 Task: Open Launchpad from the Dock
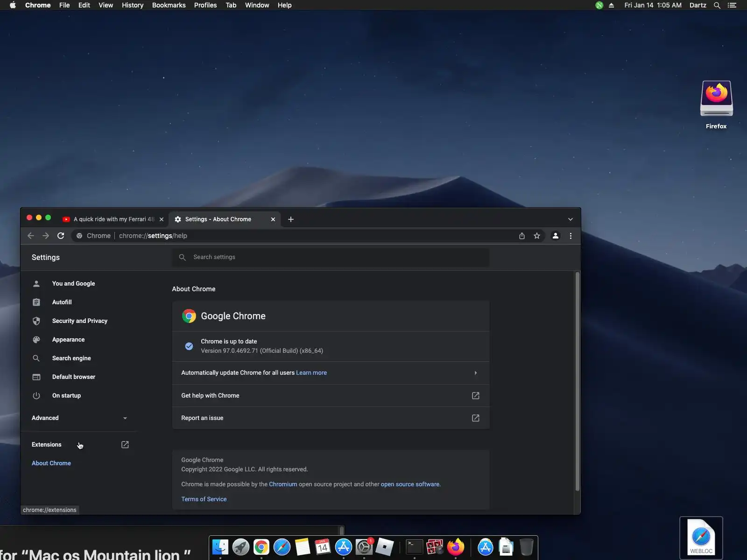pos(241,547)
